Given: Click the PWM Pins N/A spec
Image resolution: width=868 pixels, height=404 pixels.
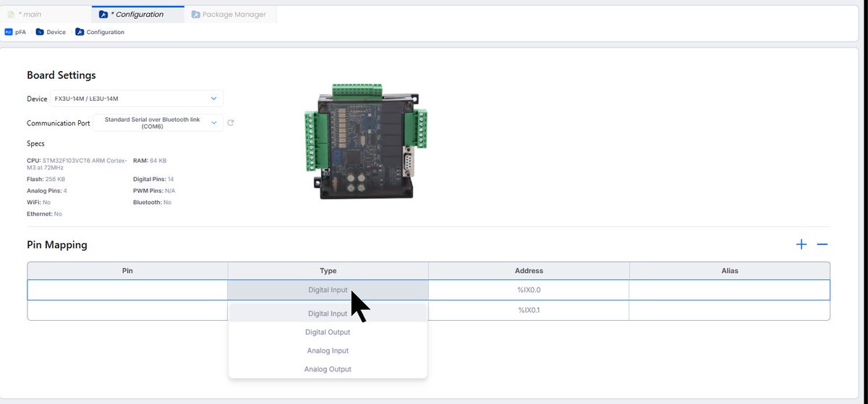Looking at the screenshot, I should (x=154, y=190).
